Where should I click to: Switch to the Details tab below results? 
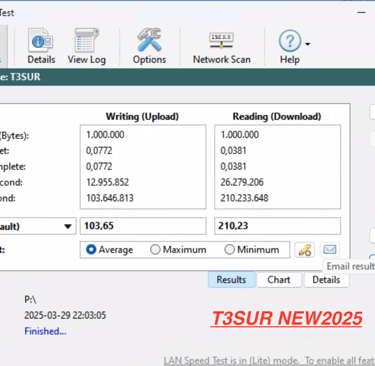[326, 280]
